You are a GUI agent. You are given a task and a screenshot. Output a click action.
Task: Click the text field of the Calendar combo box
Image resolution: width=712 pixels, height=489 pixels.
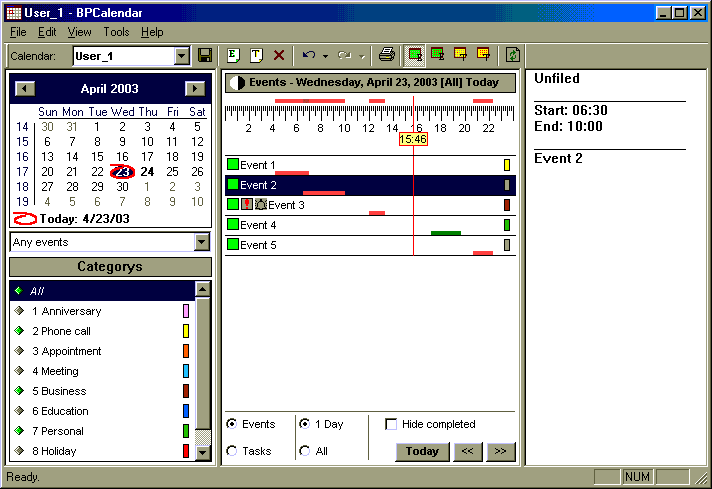click(x=124, y=56)
